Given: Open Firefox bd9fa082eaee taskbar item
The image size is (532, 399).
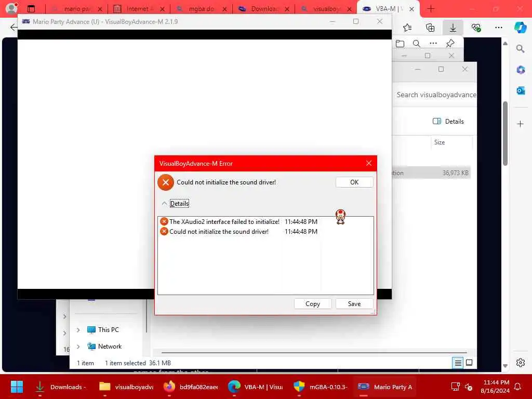Looking at the screenshot, I should (190, 387).
